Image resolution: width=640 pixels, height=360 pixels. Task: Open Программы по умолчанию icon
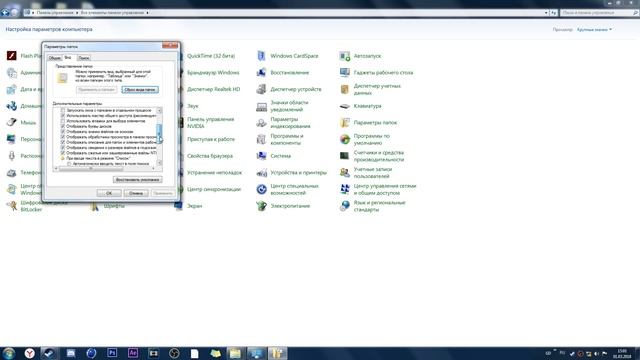click(345, 140)
